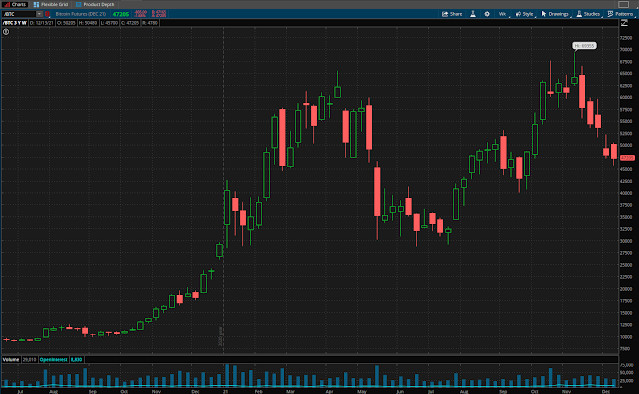Click the Jul label on the time axis
Image resolution: width=639 pixels, height=394 pixels.
(x=20, y=391)
